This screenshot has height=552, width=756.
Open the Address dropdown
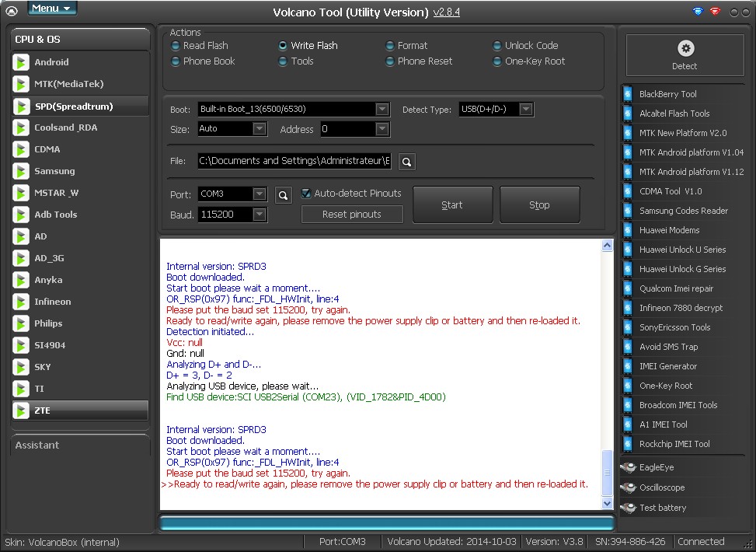point(382,129)
